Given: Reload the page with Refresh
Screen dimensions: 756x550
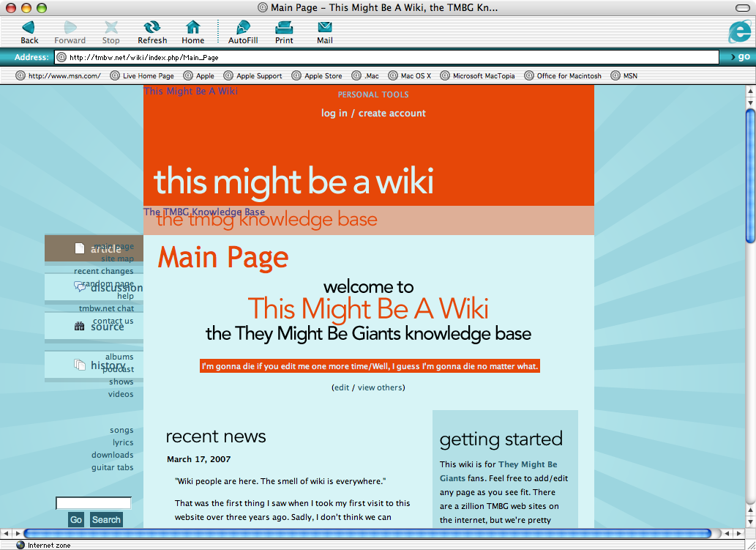Looking at the screenshot, I should 152,32.
